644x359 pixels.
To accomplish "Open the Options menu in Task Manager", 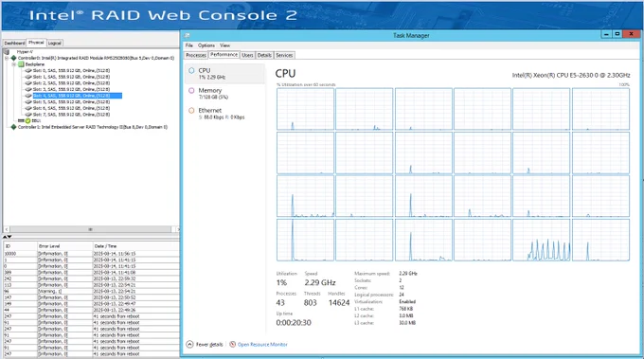I will (x=206, y=45).
